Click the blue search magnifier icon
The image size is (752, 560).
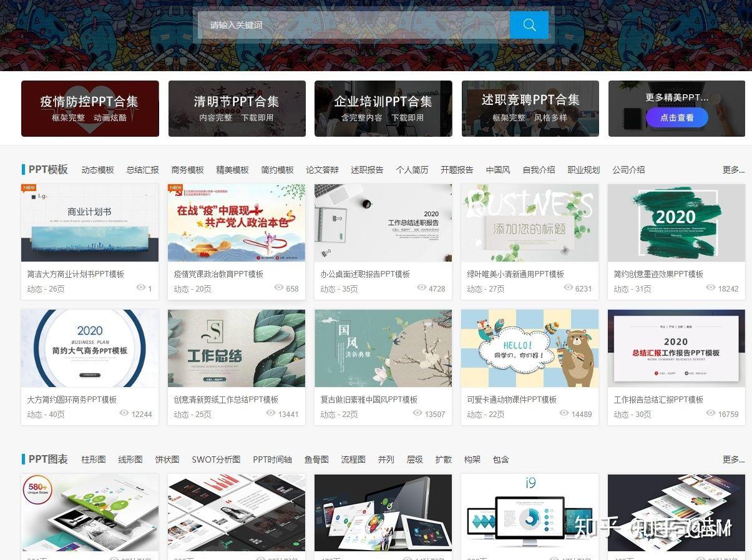pyautogui.click(x=529, y=24)
